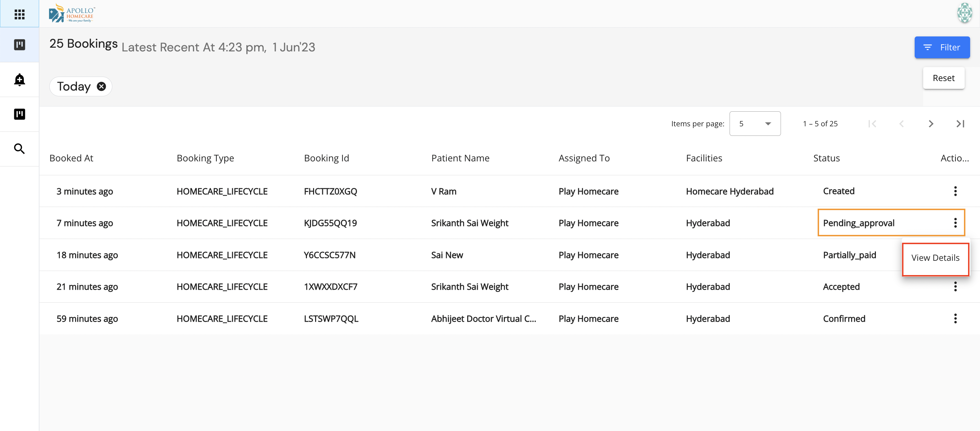This screenshot has height=431, width=980.
Task: Click the Apollo Homecare logo
Action: point(72,14)
